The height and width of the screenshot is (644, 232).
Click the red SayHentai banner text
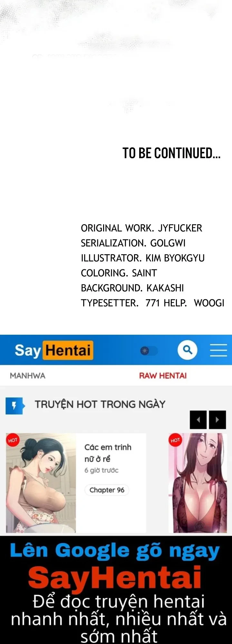[115, 577]
